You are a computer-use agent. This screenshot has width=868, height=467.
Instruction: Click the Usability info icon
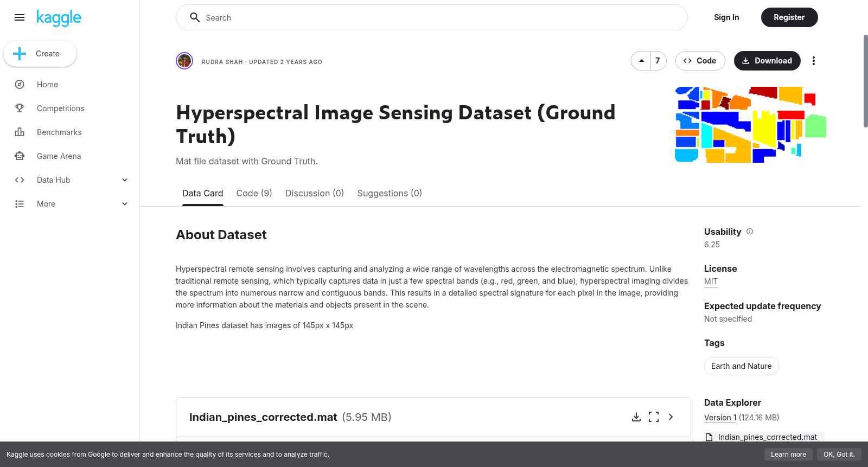(x=750, y=232)
